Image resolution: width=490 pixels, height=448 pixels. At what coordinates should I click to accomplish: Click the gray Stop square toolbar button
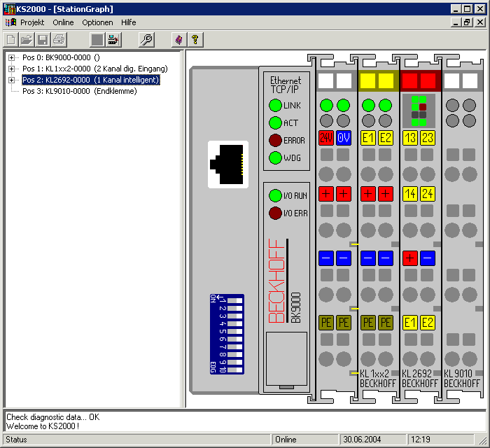(x=97, y=40)
